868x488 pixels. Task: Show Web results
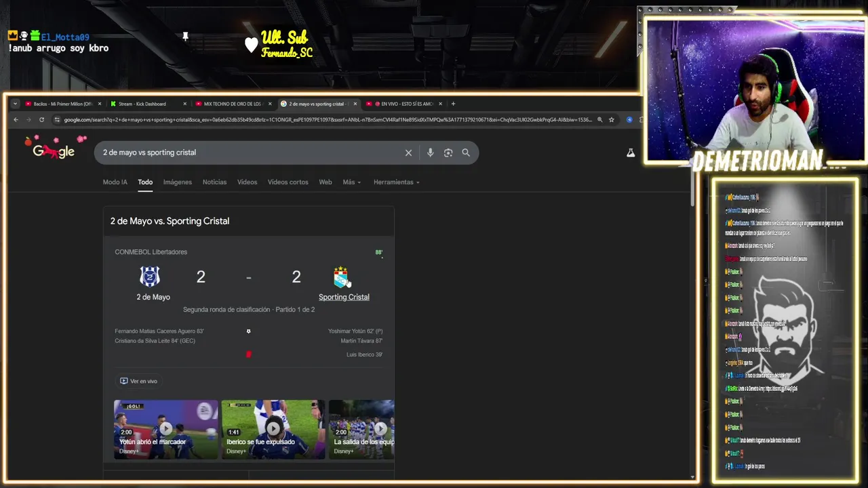pyautogui.click(x=325, y=182)
